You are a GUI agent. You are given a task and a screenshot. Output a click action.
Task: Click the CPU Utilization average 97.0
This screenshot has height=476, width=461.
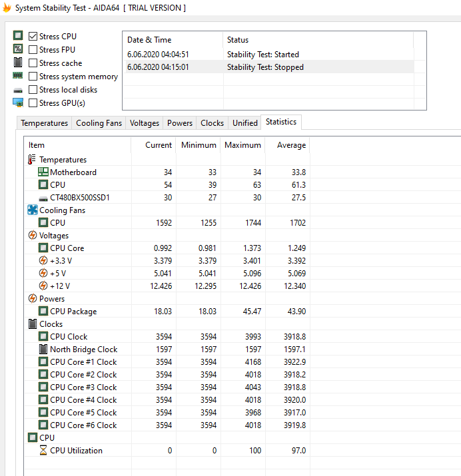coord(298,450)
